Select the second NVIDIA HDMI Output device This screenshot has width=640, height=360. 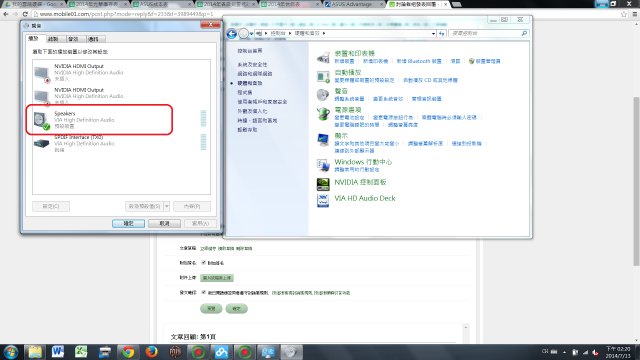[121, 96]
